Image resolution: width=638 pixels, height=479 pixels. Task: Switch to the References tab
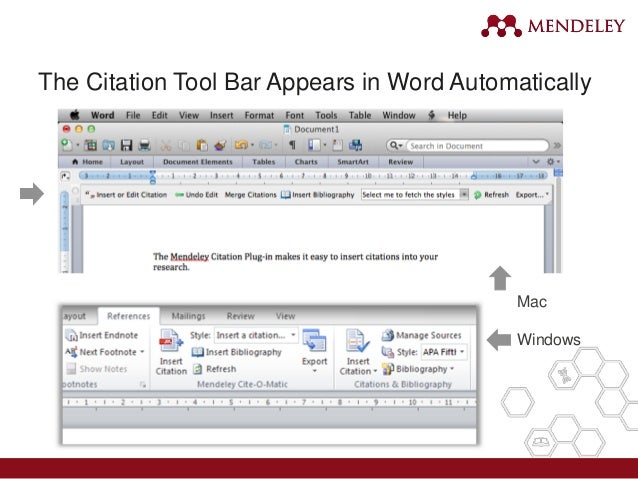[129, 316]
